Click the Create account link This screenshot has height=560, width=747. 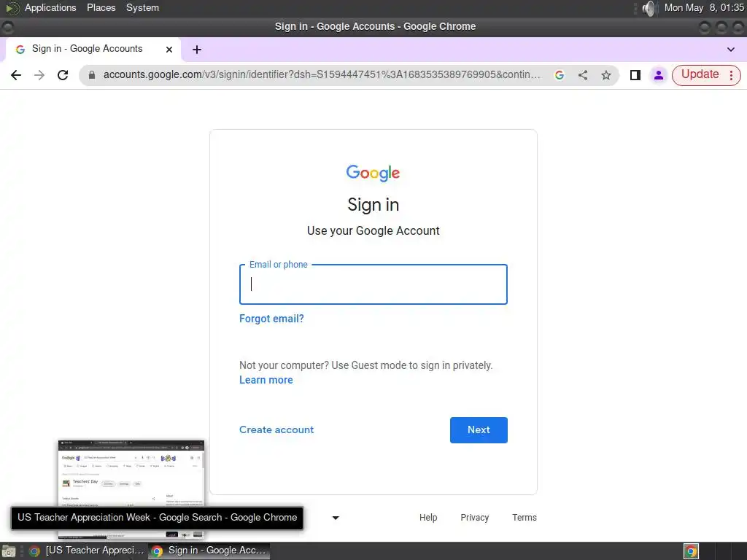tap(276, 429)
